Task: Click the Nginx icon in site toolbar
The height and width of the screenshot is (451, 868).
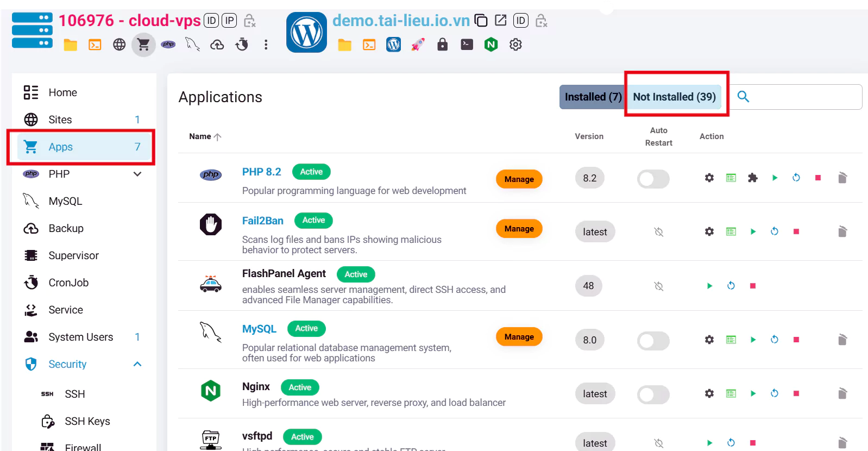Action: [x=491, y=45]
